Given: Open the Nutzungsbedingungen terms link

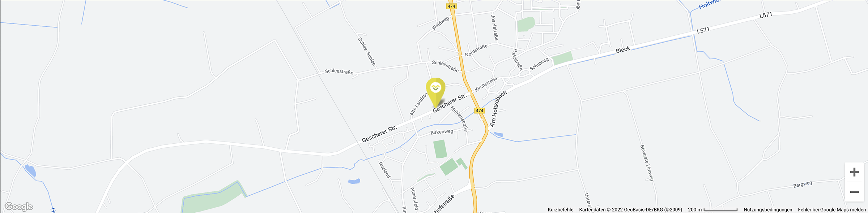Looking at the screenshot, I should pos(768,209).
